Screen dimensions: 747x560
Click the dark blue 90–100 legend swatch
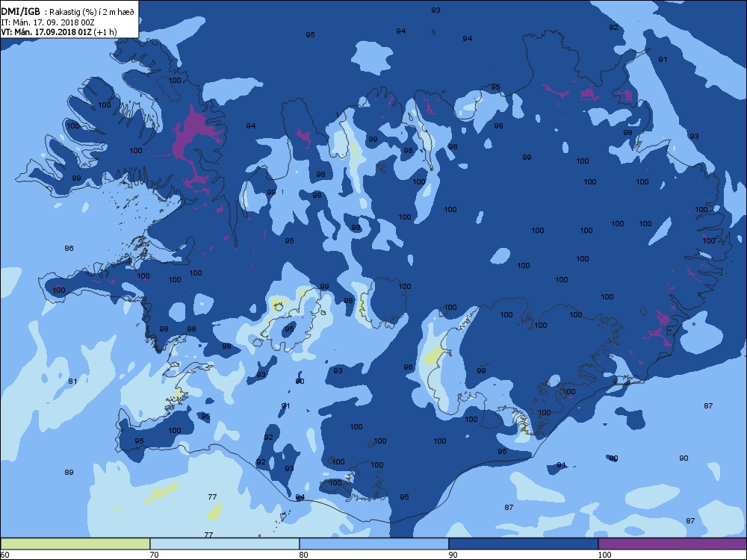click(x=523, y=544)
